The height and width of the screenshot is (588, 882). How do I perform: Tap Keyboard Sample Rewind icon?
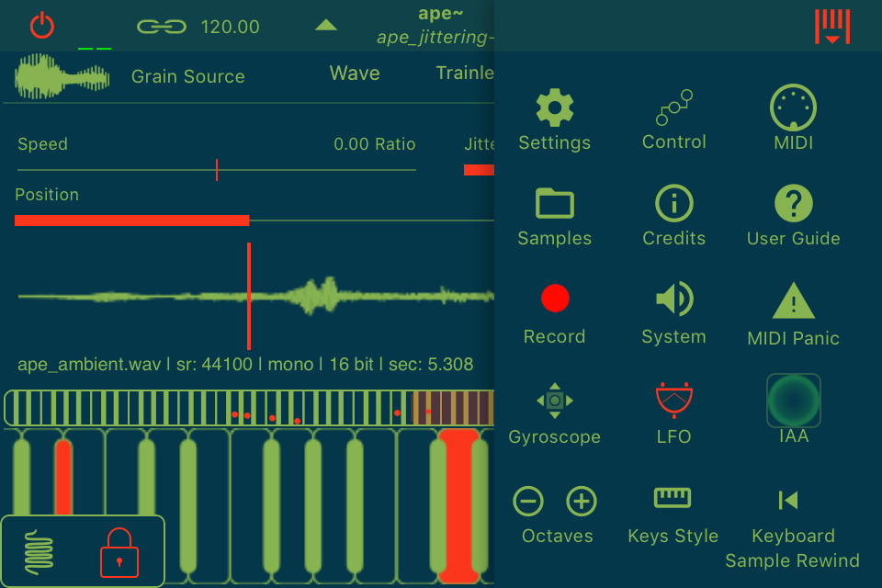pos(788,500)
